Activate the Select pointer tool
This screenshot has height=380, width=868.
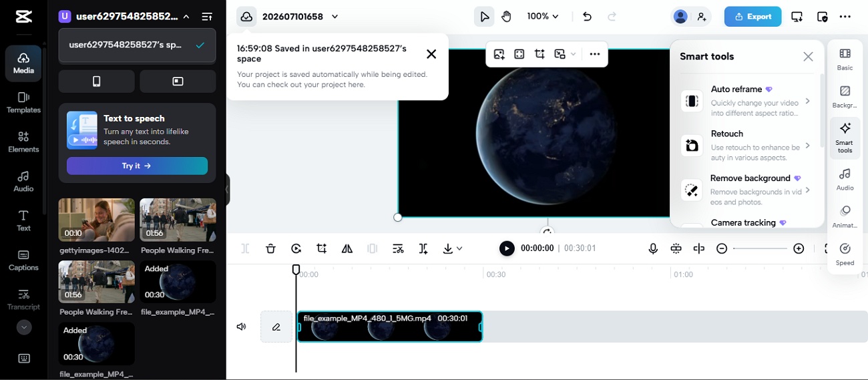coord(484,17)
